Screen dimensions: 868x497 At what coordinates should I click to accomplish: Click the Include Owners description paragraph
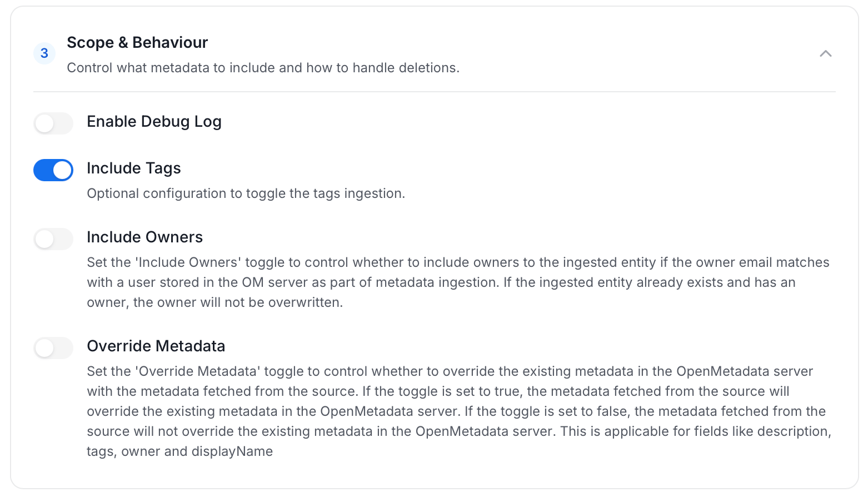458,282
